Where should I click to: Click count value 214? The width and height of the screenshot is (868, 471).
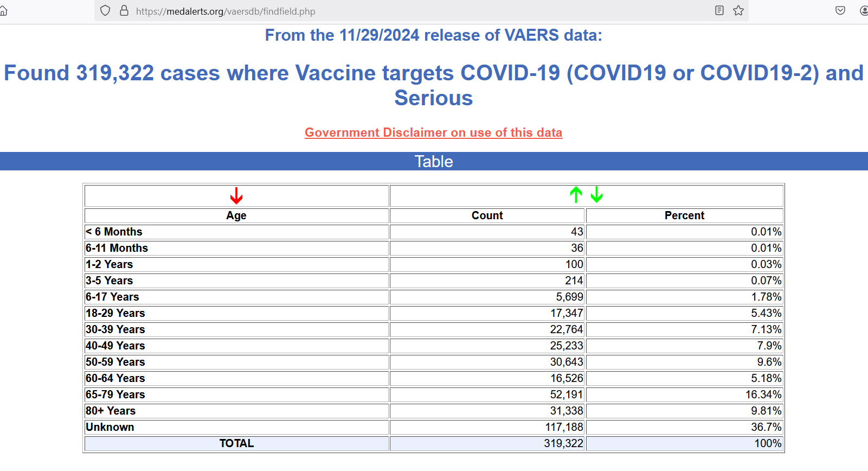[x=574, y=281]
